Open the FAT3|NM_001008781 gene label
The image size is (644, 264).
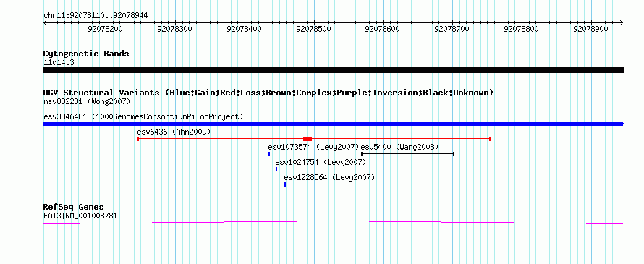[80, 216]
